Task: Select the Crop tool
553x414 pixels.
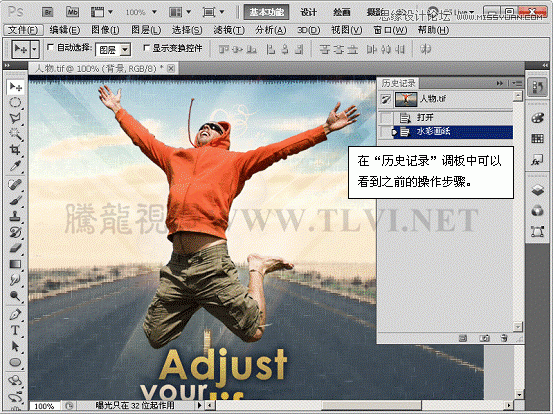Action: [16, 150]
